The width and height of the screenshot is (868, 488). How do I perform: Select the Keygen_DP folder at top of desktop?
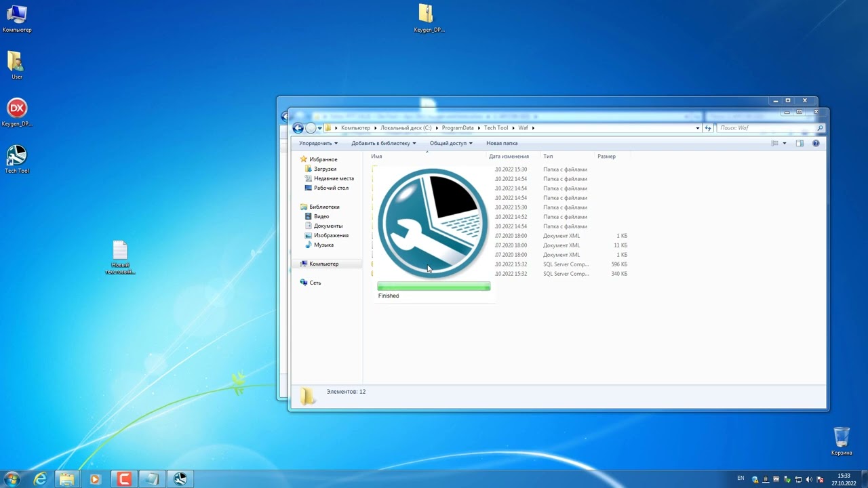429,18
